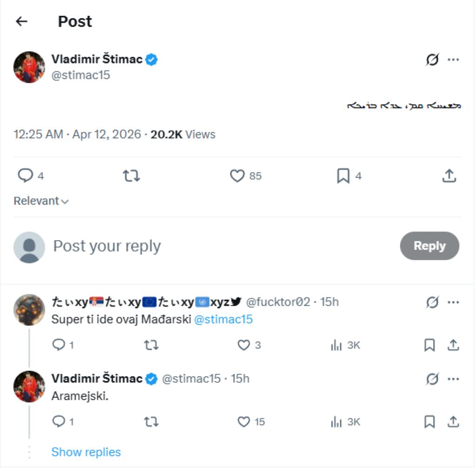Like the main post with 85 likes
The width and height of the screenshot is (476, 468).
click(x=238, y=176)
